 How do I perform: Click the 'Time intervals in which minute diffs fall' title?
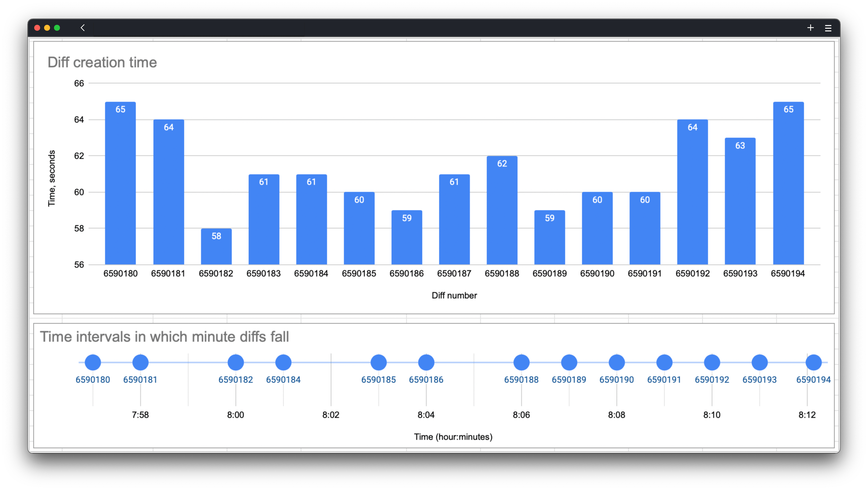[164, 337]
